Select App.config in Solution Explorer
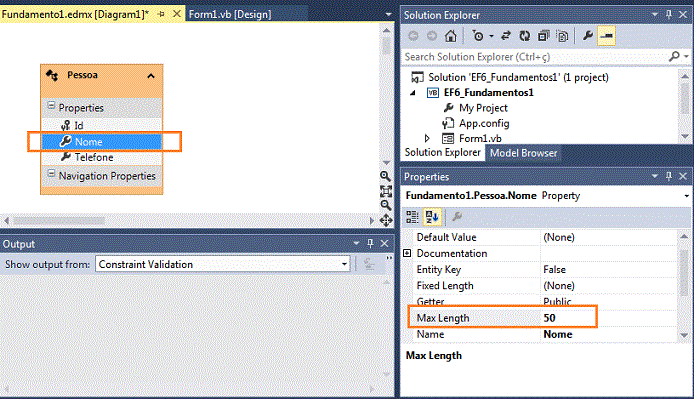The image size is (694, 399). [484, 123]
